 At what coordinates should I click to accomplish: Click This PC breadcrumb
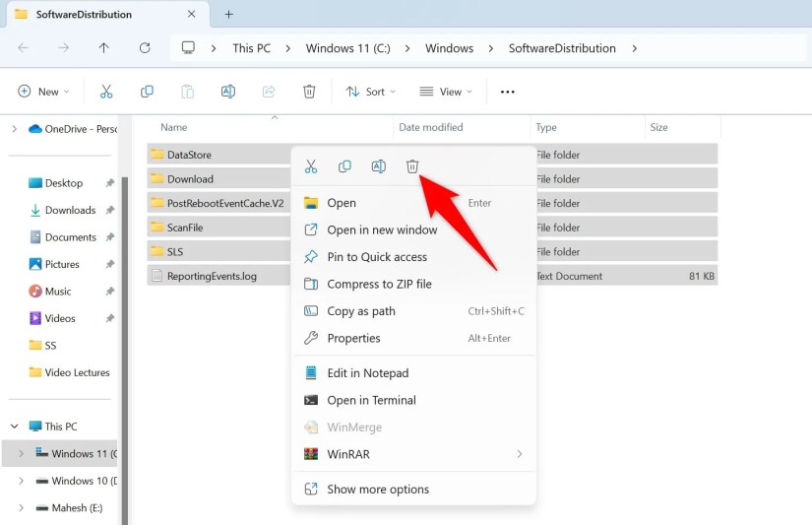(x=252, y=48)
